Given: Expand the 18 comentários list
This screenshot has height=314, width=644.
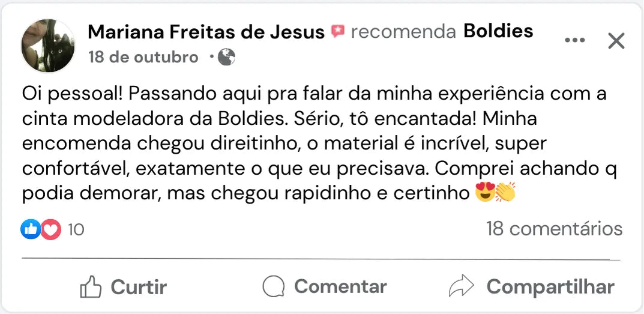Looking at the screenshot, I should [554, 229].
